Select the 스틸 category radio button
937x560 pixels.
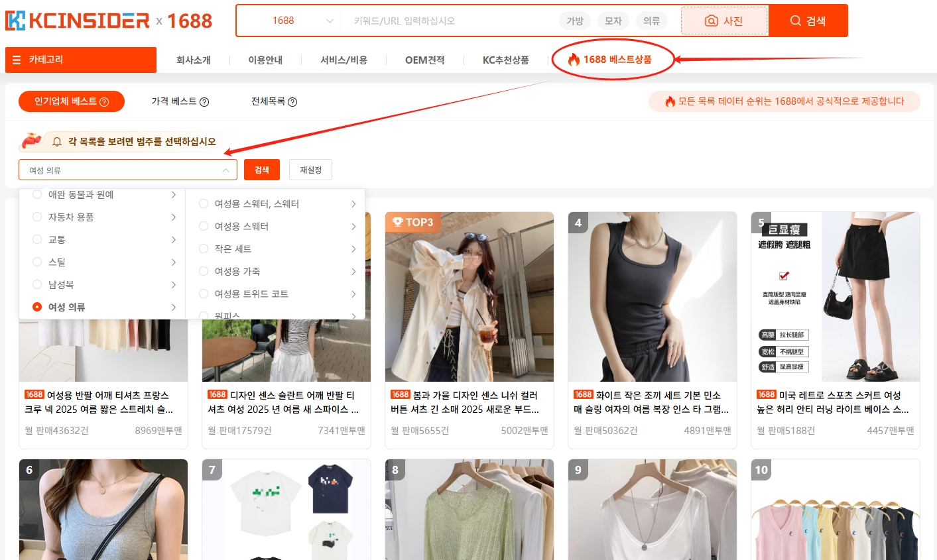[37, 262]
